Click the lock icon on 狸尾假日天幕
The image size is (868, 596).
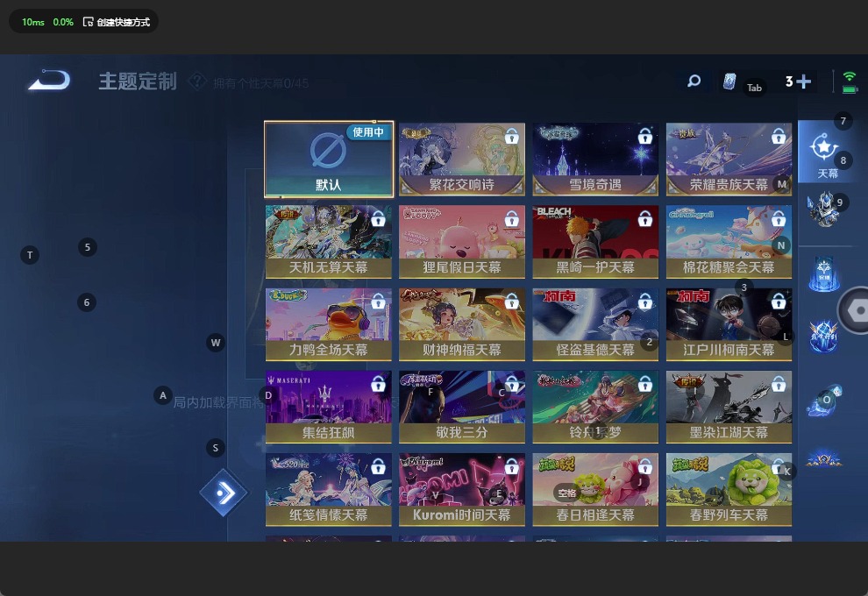pos(511,219)
